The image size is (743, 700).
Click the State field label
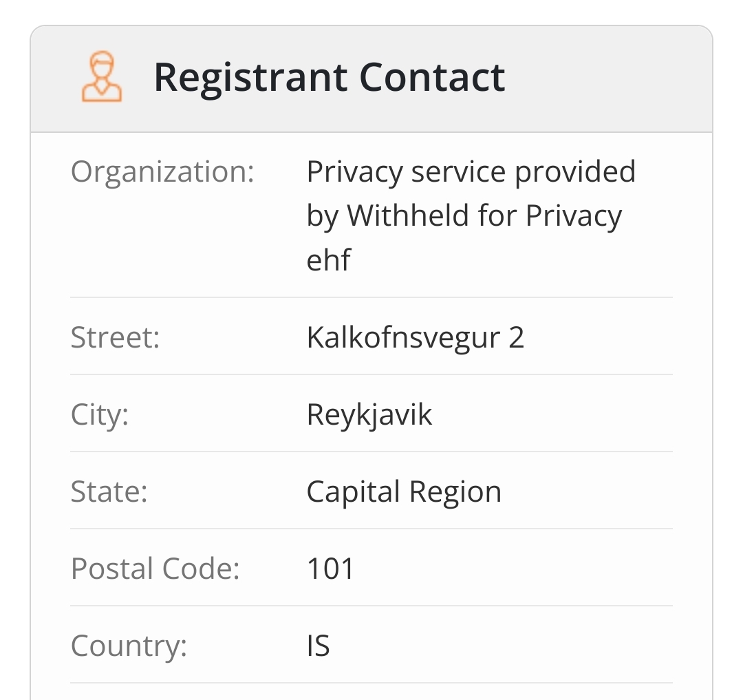click(109, 491)
